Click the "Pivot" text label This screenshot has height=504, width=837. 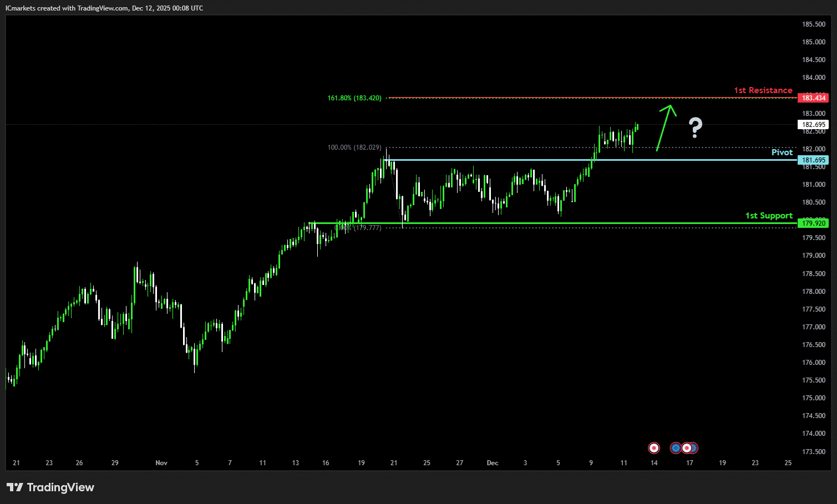pyautogui.click(x=782, y=152)
